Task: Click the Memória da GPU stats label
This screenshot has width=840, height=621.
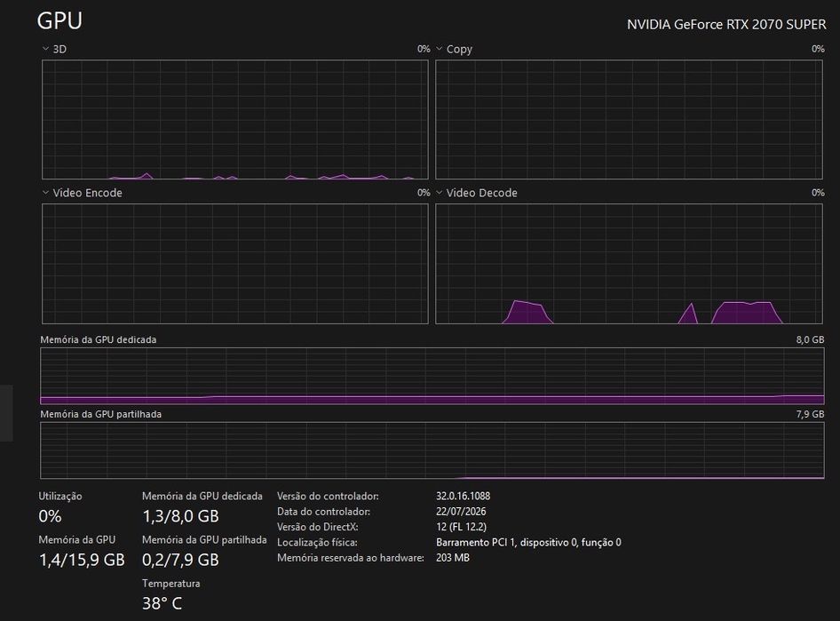Action: (77, 539)
